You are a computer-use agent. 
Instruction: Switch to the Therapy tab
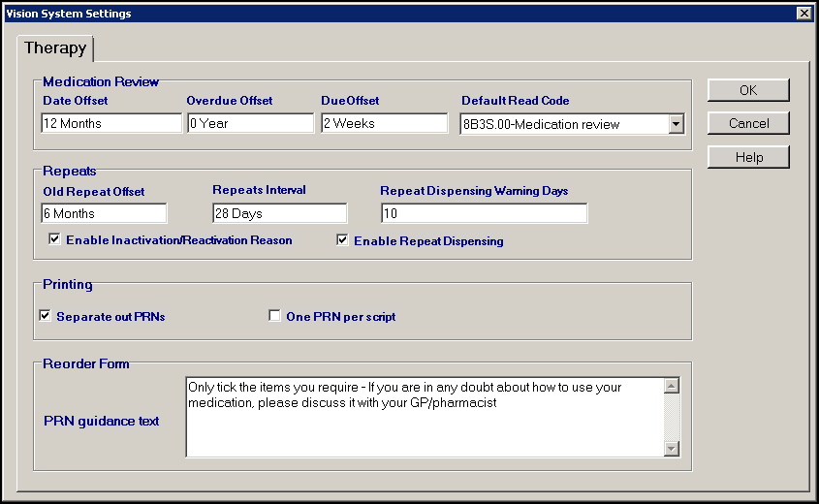55,47
